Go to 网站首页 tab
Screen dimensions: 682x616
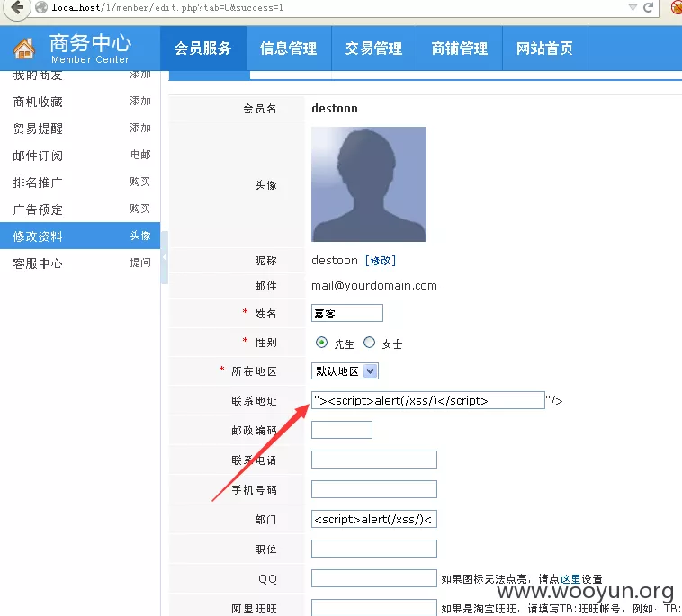[x=544, y=49]
